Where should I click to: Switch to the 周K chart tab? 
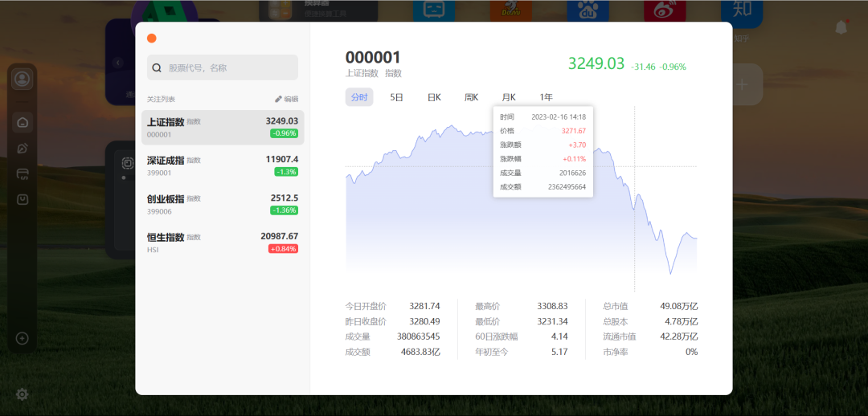[x=471, y=97]
